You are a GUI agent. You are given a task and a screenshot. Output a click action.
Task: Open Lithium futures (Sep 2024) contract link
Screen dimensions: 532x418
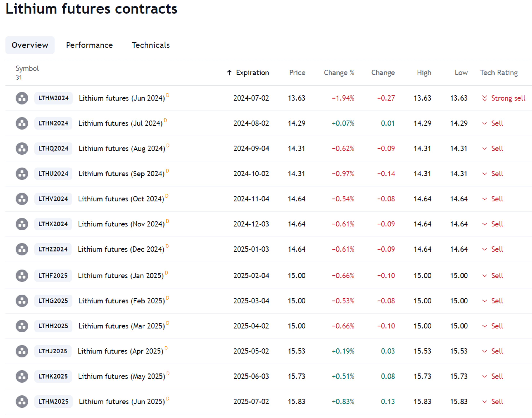click(121, 174)
